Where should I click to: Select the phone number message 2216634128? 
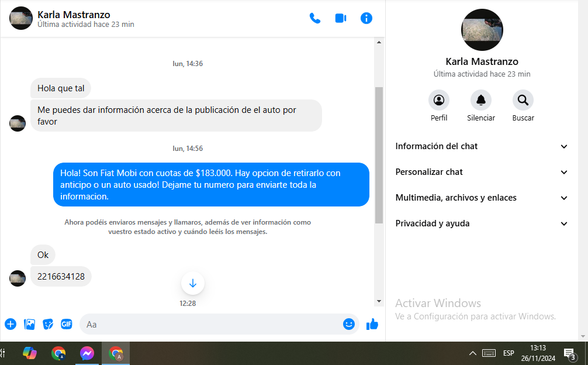coord(61,277)
